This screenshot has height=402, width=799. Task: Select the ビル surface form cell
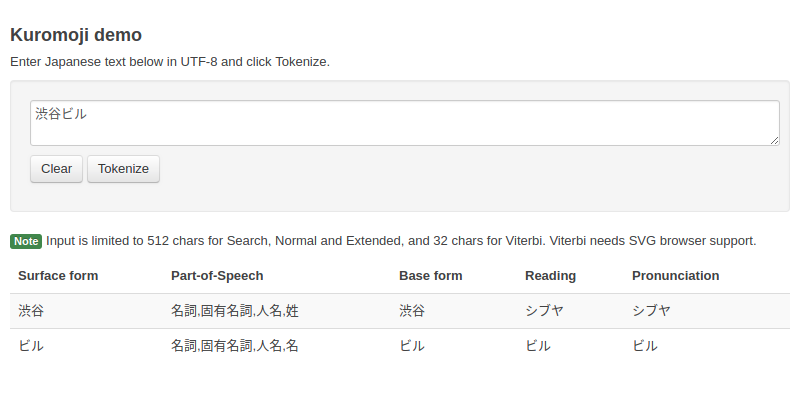pos(31,346)
